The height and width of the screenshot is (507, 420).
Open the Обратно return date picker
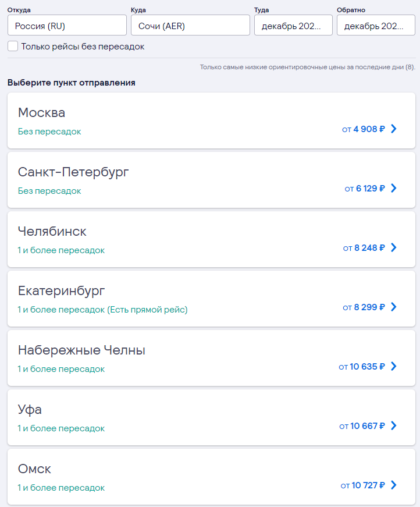click(376, 25)
